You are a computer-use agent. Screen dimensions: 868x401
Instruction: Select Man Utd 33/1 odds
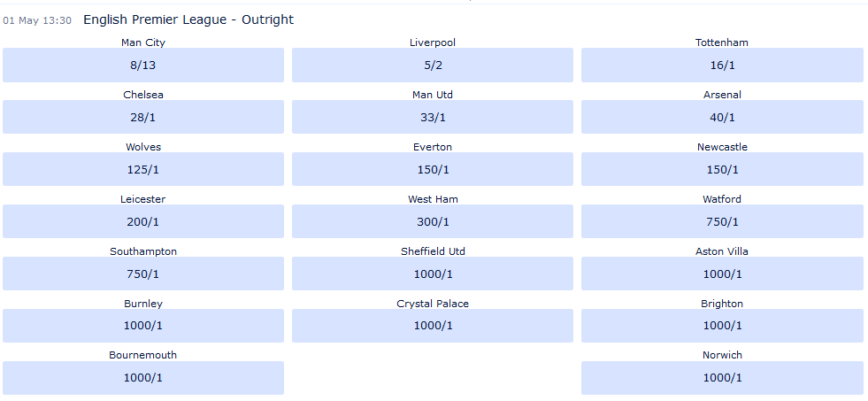tap(433, 117)
